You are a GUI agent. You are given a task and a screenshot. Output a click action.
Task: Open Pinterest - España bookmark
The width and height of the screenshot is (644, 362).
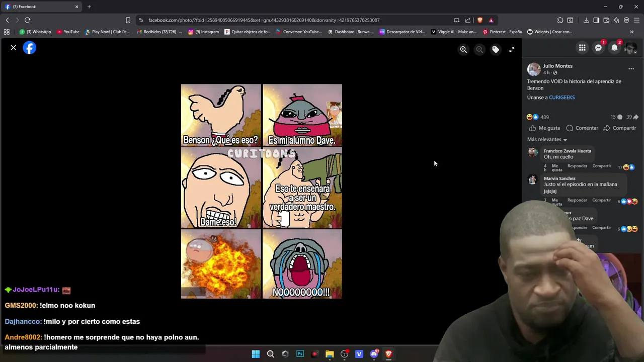point(502,32)
